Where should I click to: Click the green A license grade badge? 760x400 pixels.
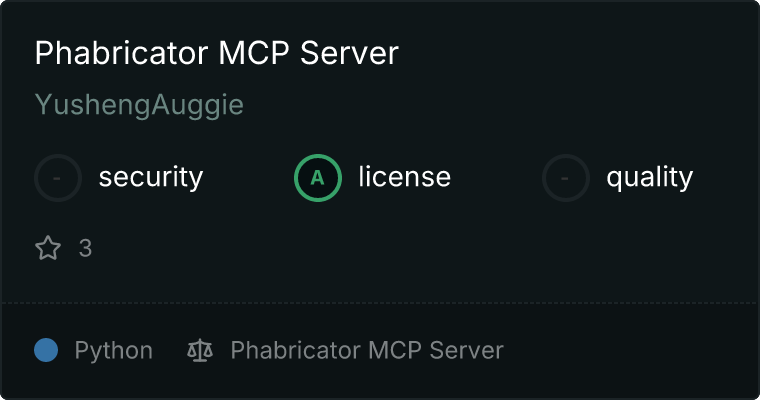point(318,178)
